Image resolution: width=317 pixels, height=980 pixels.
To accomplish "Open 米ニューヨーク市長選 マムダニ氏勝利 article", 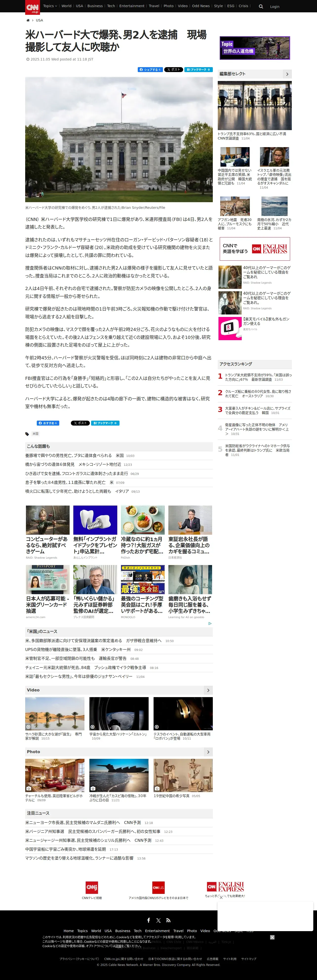I will (83, 823).
